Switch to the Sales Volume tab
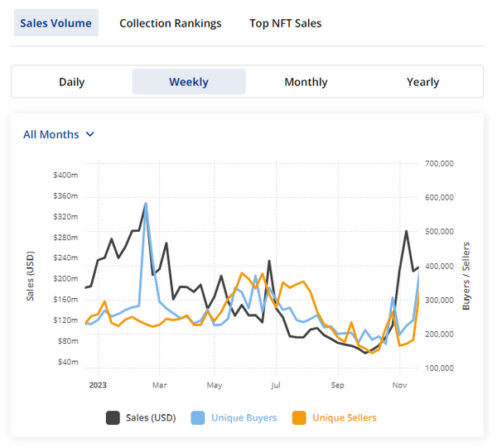497x448 pixels. 55,23
